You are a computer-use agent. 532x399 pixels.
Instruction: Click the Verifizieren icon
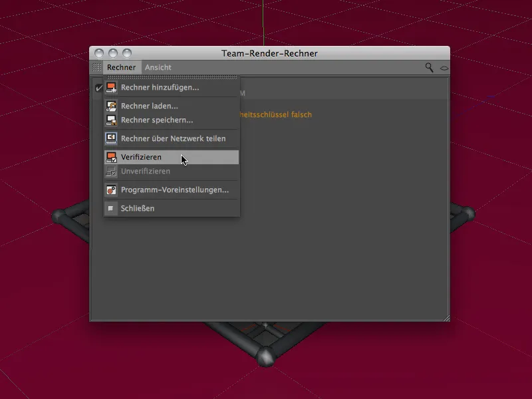[111, 157]
